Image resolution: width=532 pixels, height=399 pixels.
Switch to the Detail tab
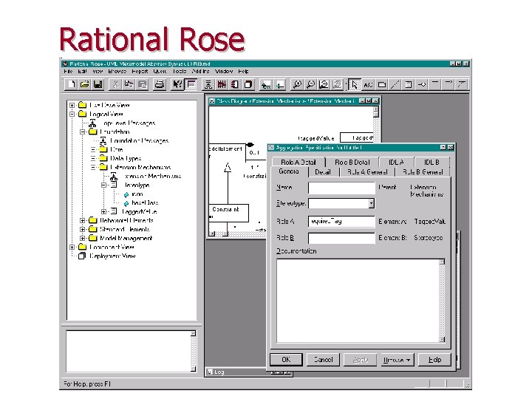(x=323, y=172)
